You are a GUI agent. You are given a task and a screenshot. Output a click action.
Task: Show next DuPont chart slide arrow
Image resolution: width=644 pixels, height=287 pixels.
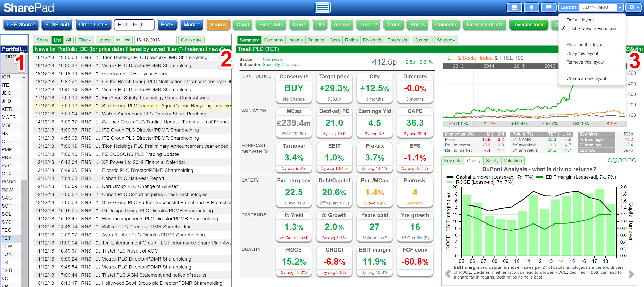(x=631, y=274)
